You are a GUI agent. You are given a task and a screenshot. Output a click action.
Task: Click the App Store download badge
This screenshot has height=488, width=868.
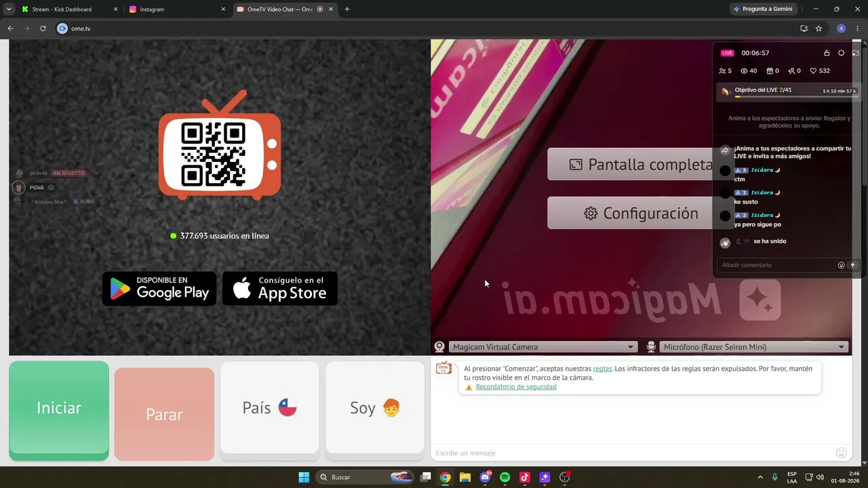[x=280, y=289]
